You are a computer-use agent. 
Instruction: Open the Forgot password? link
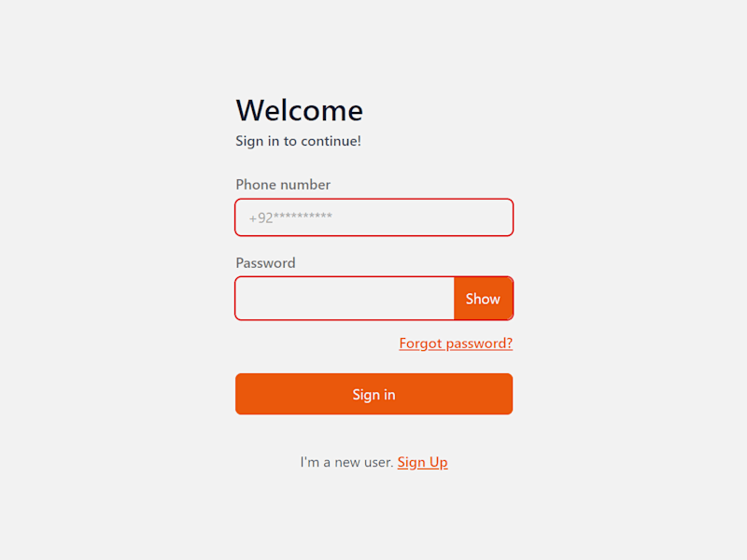456,343
